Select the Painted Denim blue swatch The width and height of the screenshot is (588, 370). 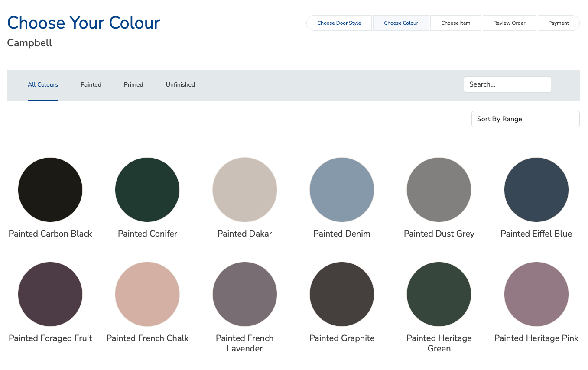(x=342, y=190)
